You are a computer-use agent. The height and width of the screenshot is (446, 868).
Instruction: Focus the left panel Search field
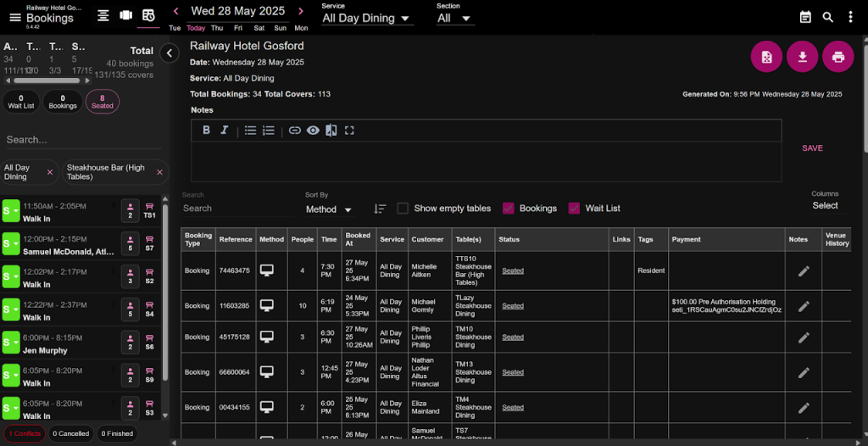coord(83,140)
